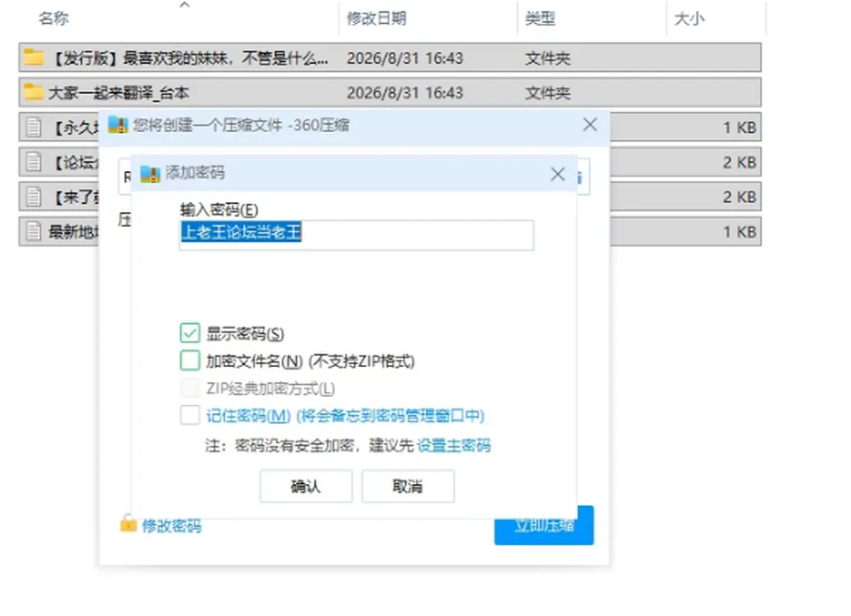This screenshot has height=616, width=851.
Task: Confirm password with 确认 button
Action: pyautogui.click(x=306, y=487)
